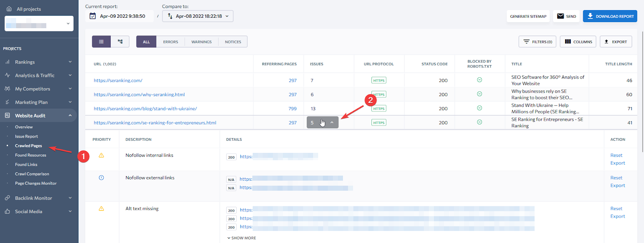This screenshot has height=243, width=644.
Task: Click the Marketing Plan checklist icon
Action: (7, 102)
